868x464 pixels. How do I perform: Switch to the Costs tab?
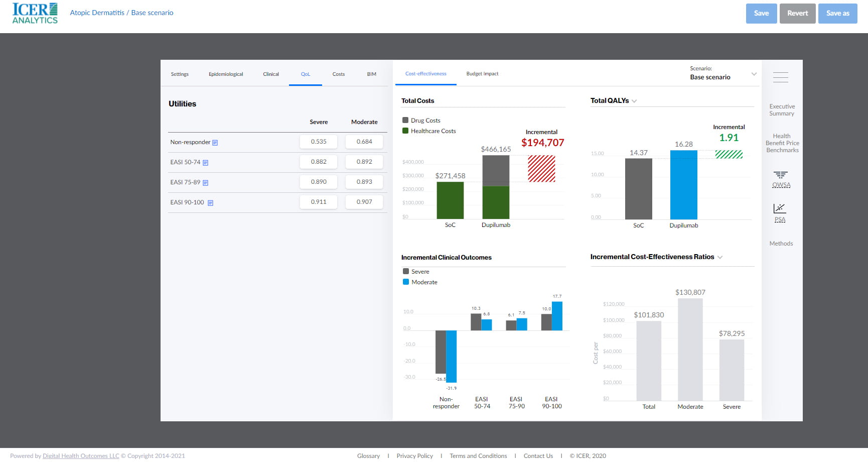tap(339, 74)
